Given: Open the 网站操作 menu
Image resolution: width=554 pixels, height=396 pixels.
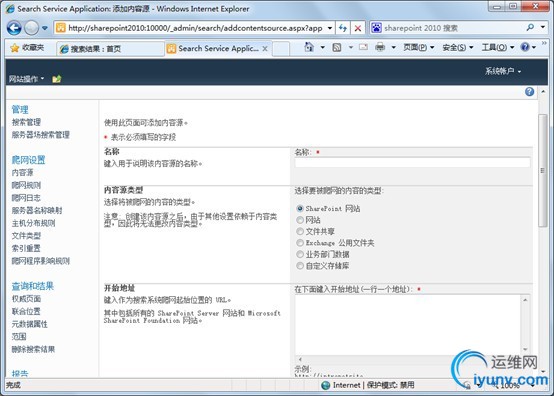Looking at the screenshot, I should pyautogui.click(x=26, y=78).
